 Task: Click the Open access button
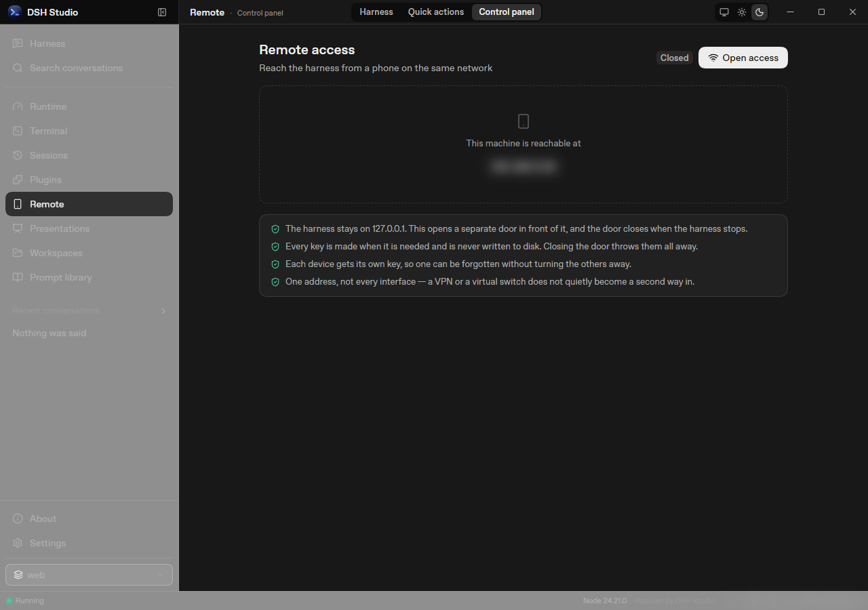743,58
